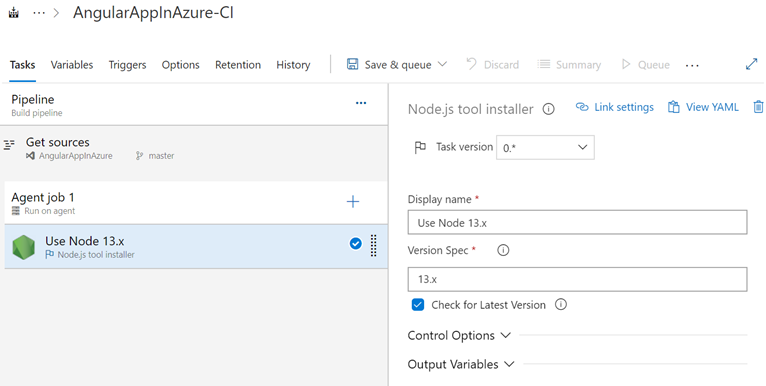Click the Display name input field
This screenshot has width=766, height=386.
[x=577, y=222]
